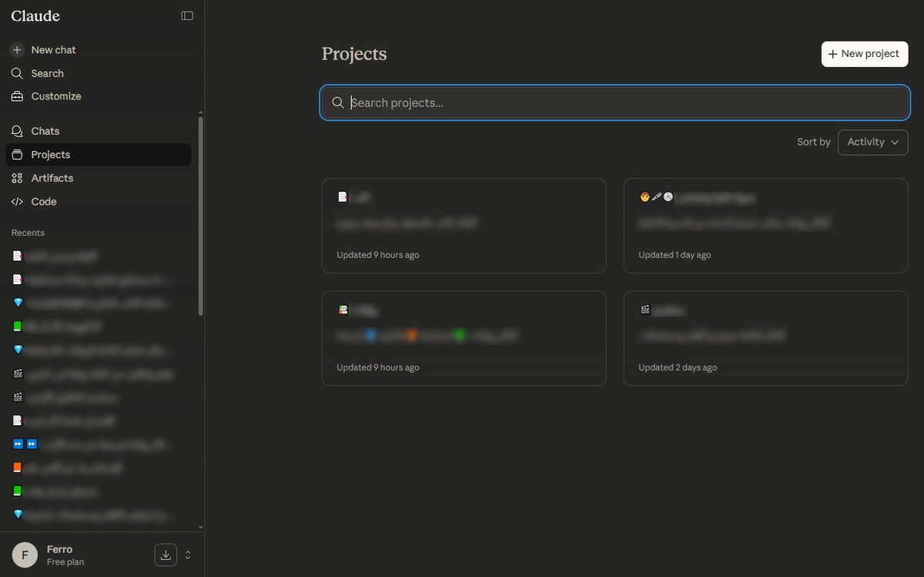The height and width of the screenshot is (577, 924).
Task: Open the project card updated 1 day ago
Action: [x=765, y=226]
